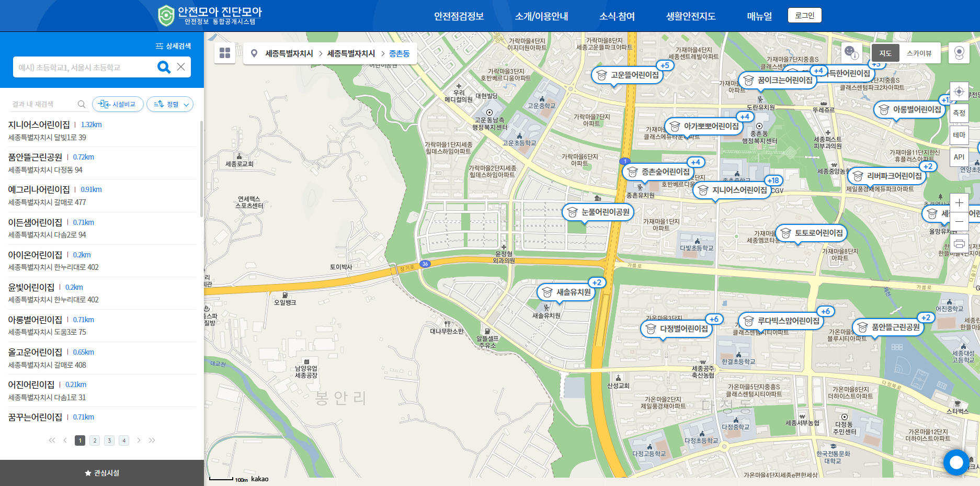This screenshot has width=980, height=486.
Task: Expand +4 badge on 아가뽀뽀어린이집
Action: (745, 117)
